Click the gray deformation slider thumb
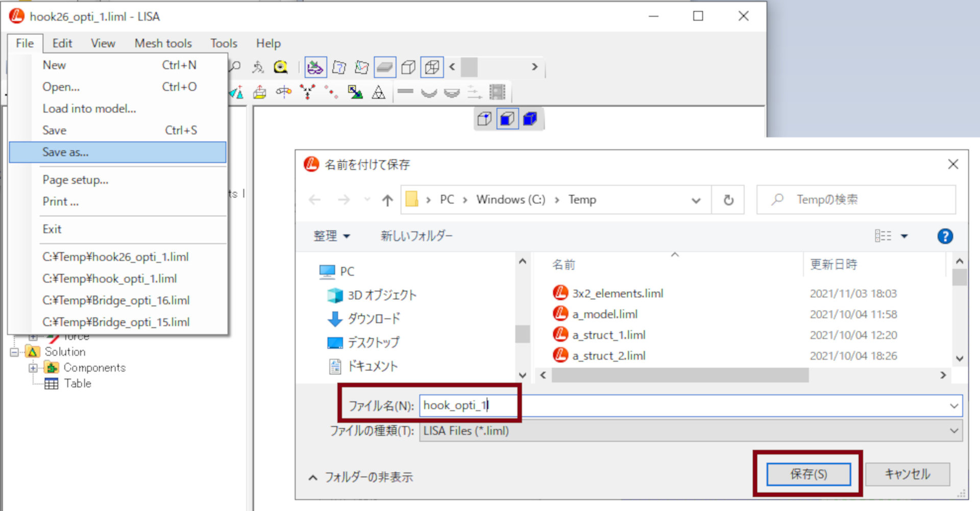The width and height of the screenshot is (980, 511). pyautogui.click(x=469, y=67)
